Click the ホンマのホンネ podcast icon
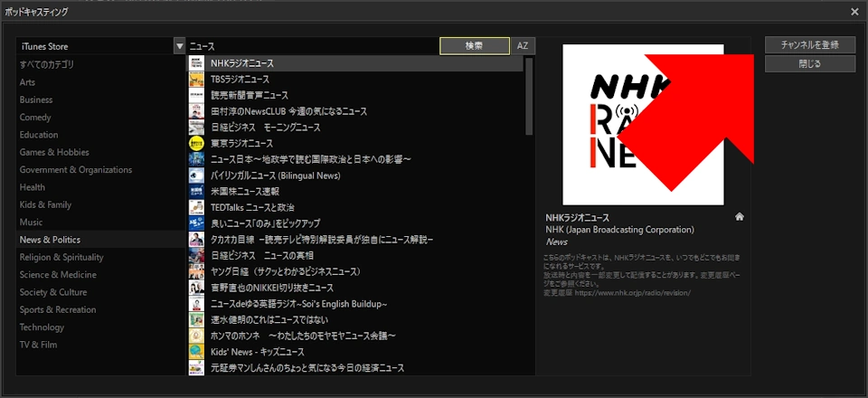868x398 pixels. pos(196,336)
